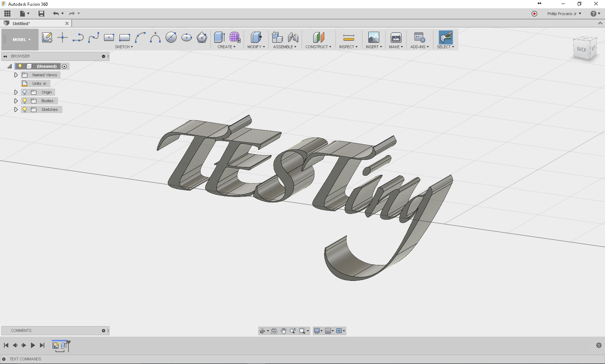Collapse the BROWSER panel
This screenshot has width=605, height=364.
click(5, 56)
